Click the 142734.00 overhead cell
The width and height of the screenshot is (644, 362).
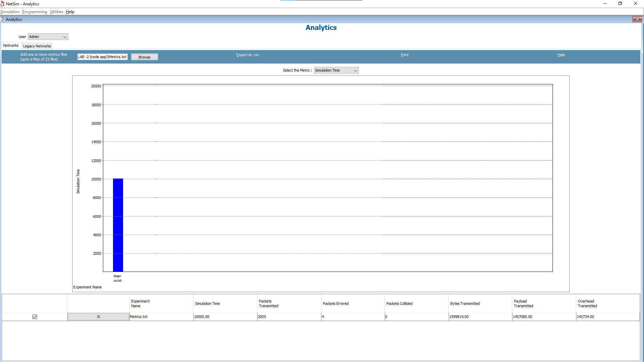[x=608, y=317]
